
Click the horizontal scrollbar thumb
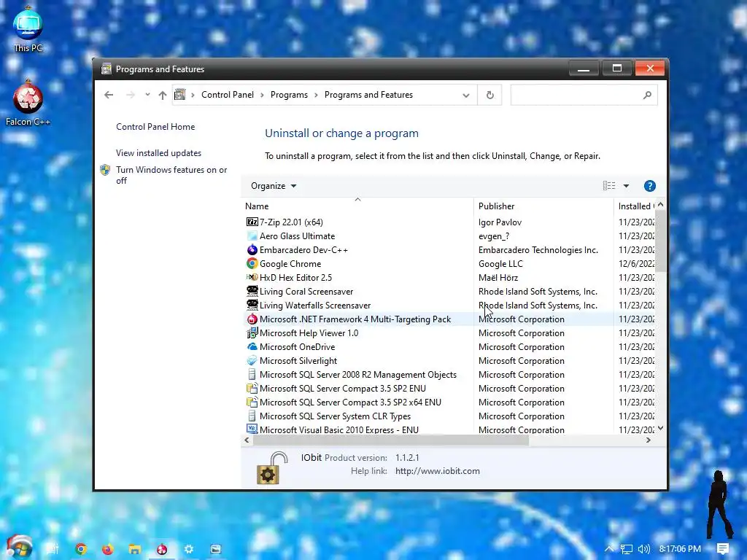coord(391,440)
